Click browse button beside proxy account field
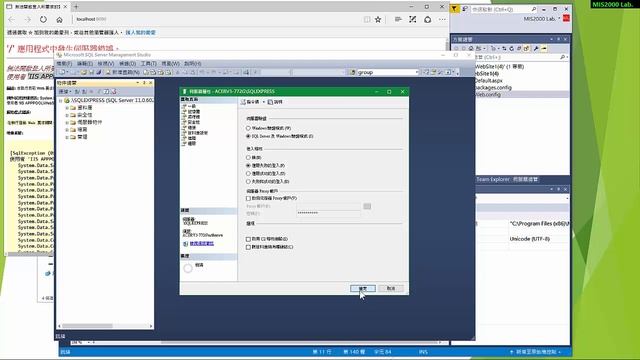This screenshot has height=360, width=640. (367, 206)
